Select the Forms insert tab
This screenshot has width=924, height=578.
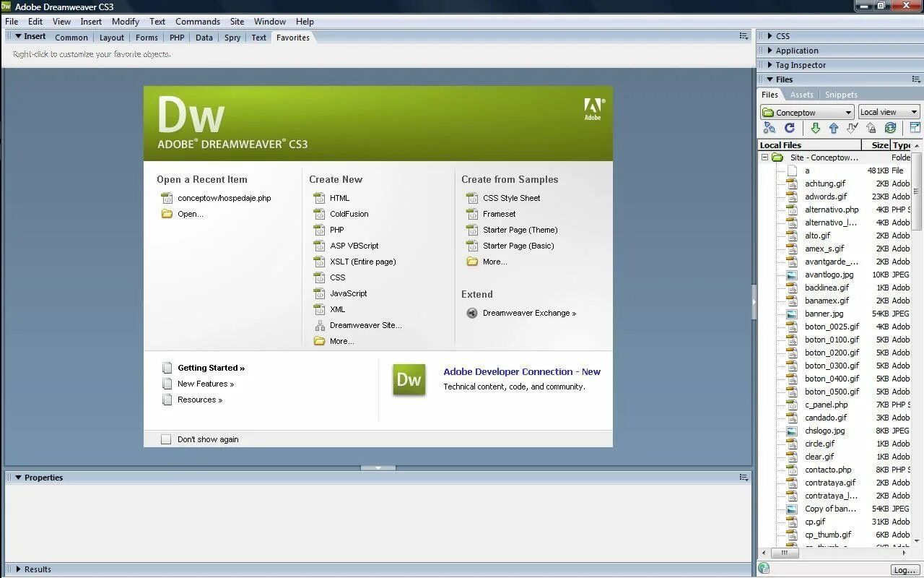(147, 38)
